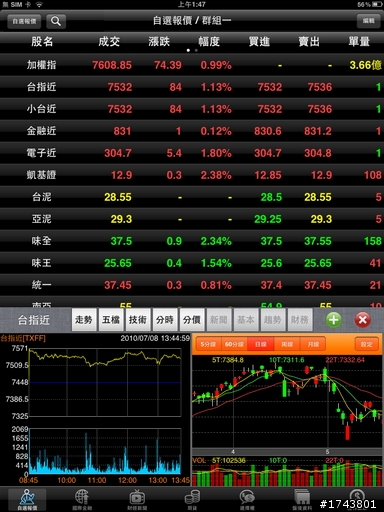Choose the 周線 weekly chart interval

287,344
